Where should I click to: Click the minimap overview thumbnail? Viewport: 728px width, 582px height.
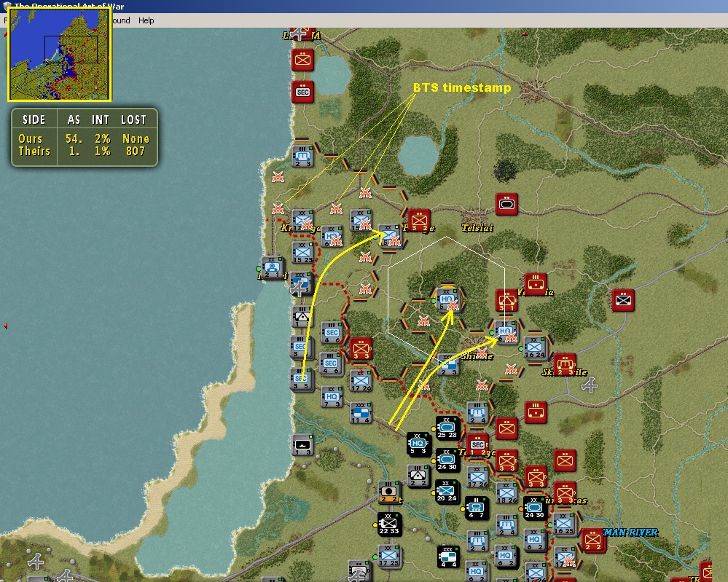[60, 55]
